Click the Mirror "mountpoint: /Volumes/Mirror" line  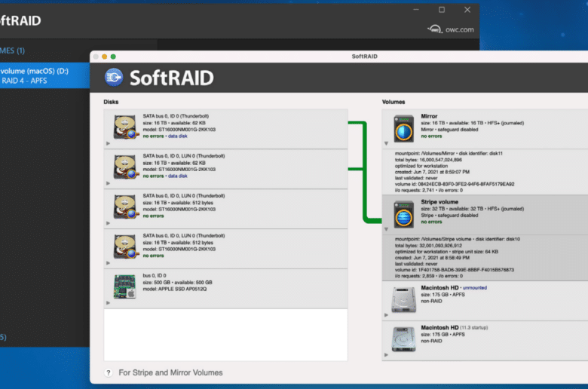tap(449, 154)
